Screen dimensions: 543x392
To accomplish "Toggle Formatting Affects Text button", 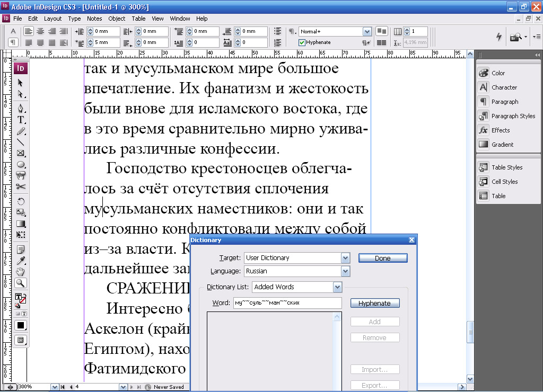I will (x=24, y=314).
